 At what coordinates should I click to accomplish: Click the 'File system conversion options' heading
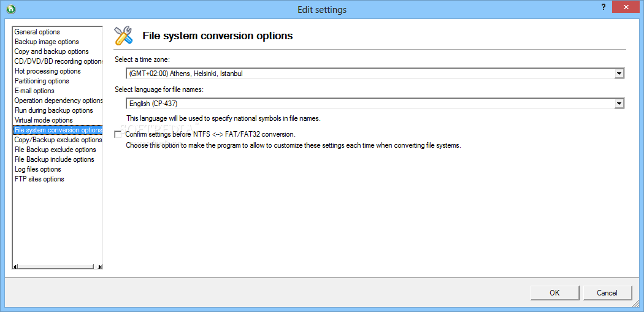[x=218, y=36]
